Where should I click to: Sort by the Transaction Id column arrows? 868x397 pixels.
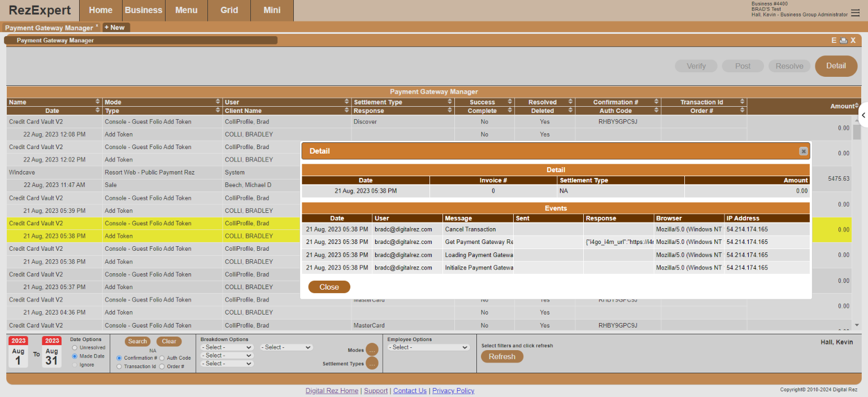[742, 102]
